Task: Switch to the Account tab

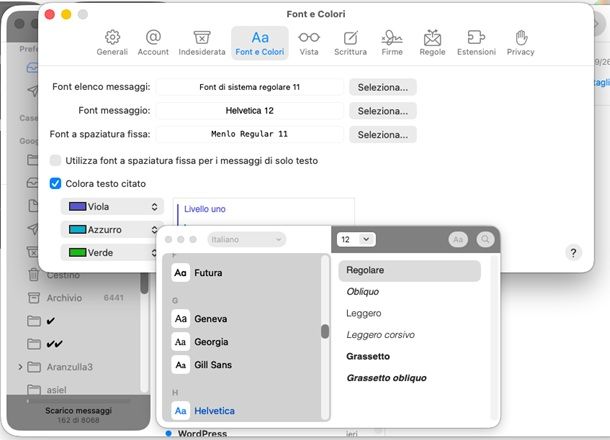Action: (153, 42)
